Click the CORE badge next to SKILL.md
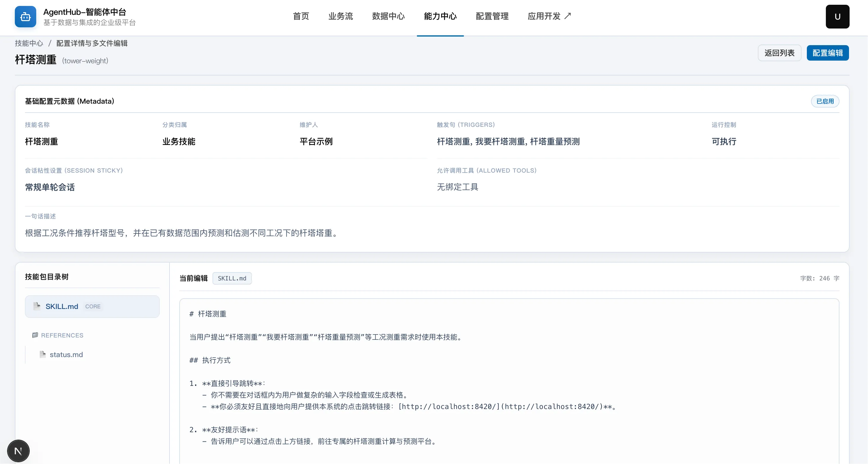Viewport: 868px width, 464px height. [x=93, y=306]
